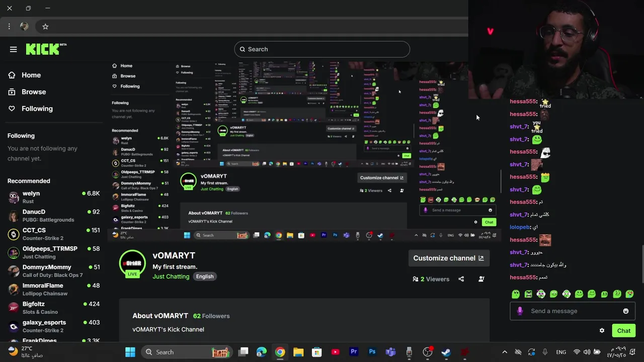Focus the Kick search box
This screenshot has height=362, width=644.
click(322, 49)
